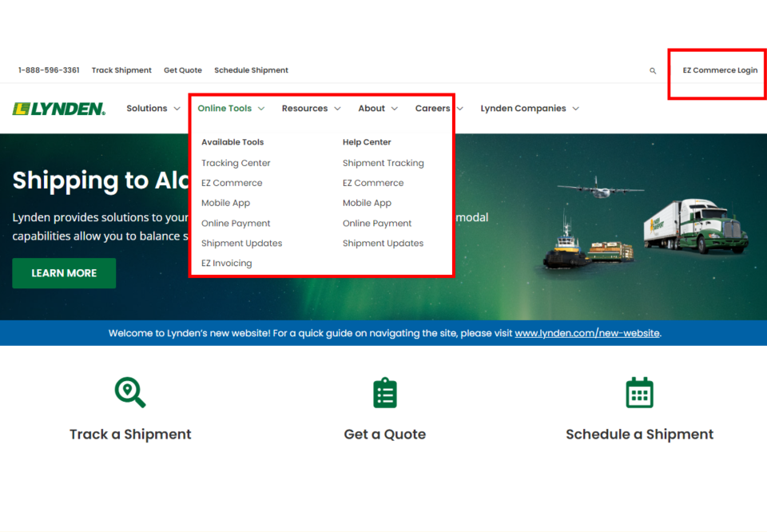
Task: Click the www.lynden.com/new-website link
Action: 587,333
